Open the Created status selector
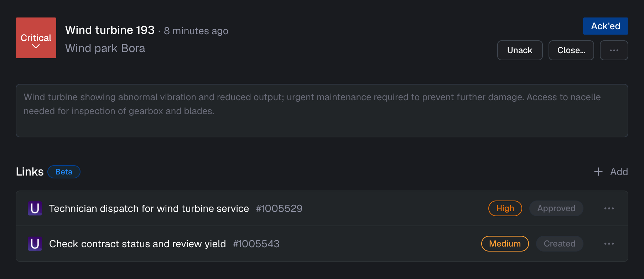 point(559,244)
